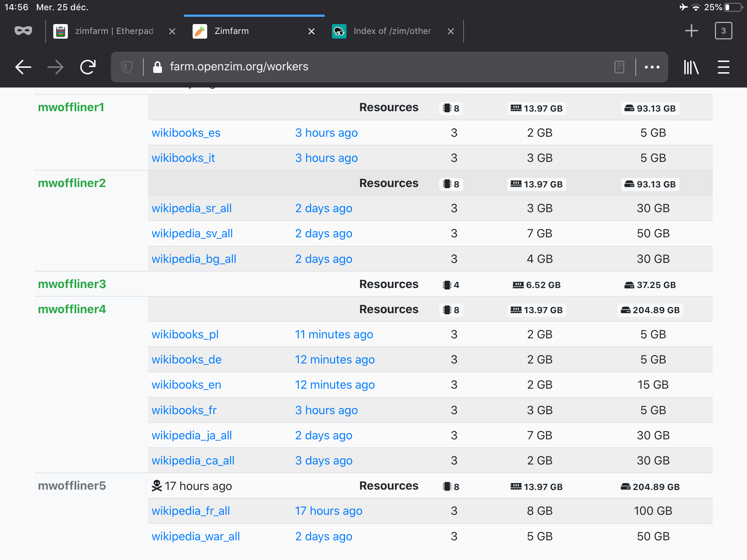Open the page actions three-dot menu
Screen dimensions: 747x560
click(x=652, y=67)
